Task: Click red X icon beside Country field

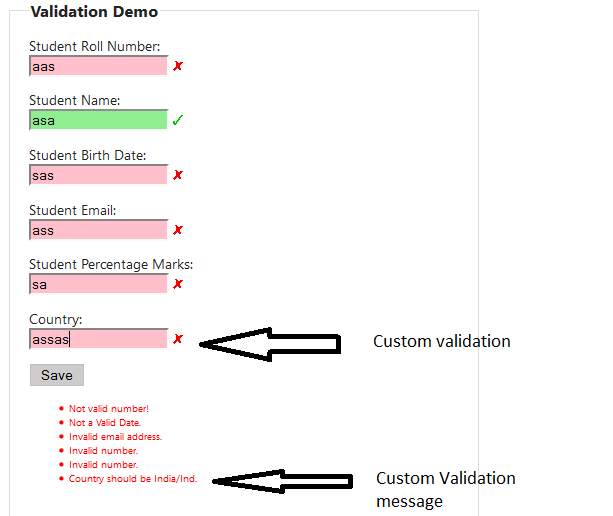Action: click(x=178, y=339)
